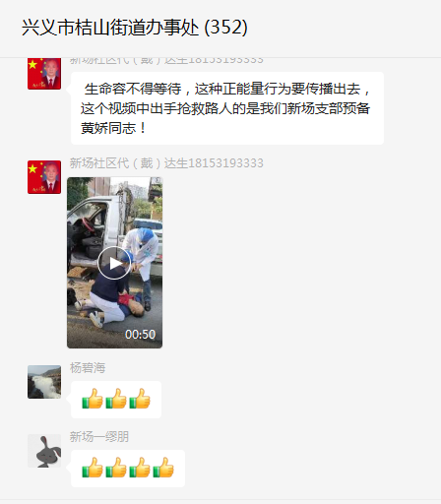This screenshot has height=504, width=441.
Task: Open the video thumbnail of roadside rescue
Action: (x=114, y=263)
